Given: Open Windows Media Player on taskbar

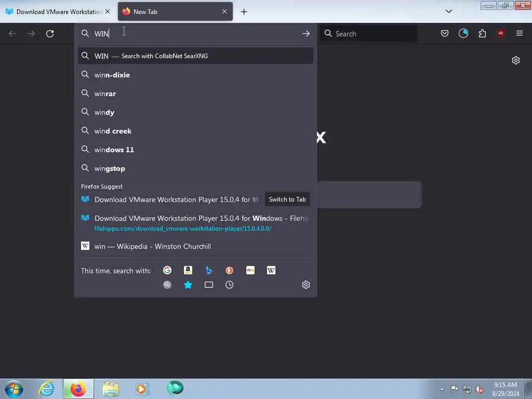Looking at the screenshot, I should pyautogui.click(x=141, y=389).
